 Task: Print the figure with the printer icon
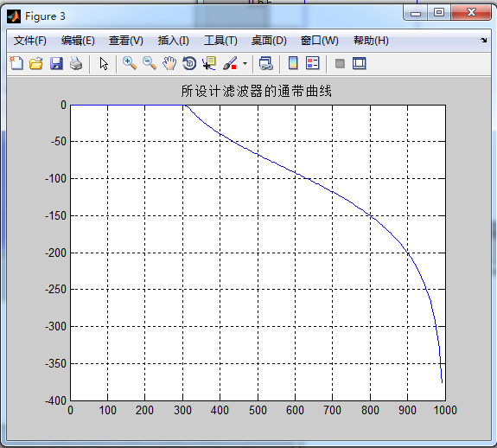(76, 63)
